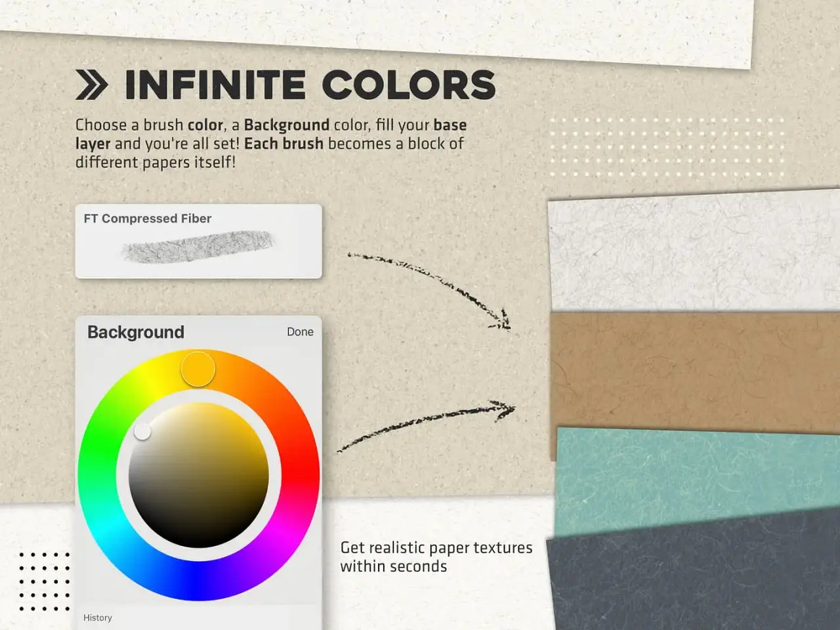Tap Done to confirm the Background color

pyautogui.click(x=300, y=332)
